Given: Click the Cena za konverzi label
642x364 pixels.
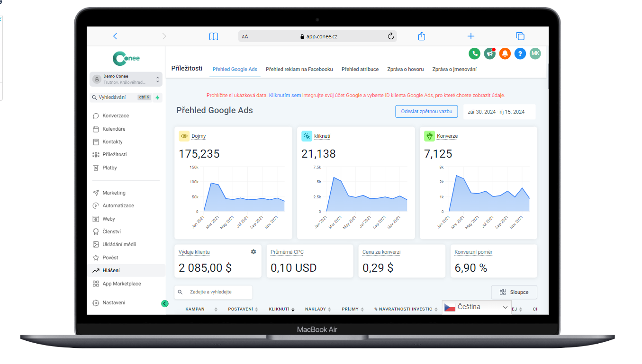Looking at the screenshot, I should point(381,252).
